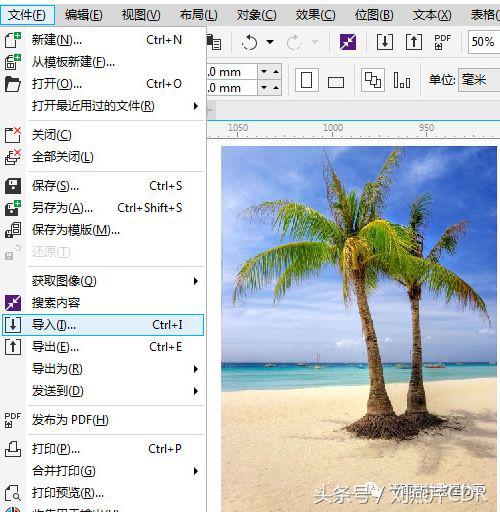Choose 全部关闭(L) menu item

pos(103,157)
